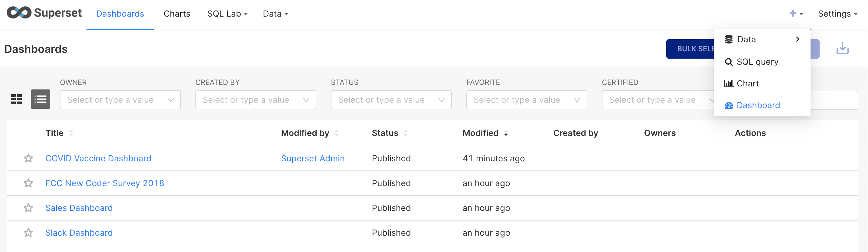Open Slack Dashboard link
This screenshot has width=868, height=252.
79,232
